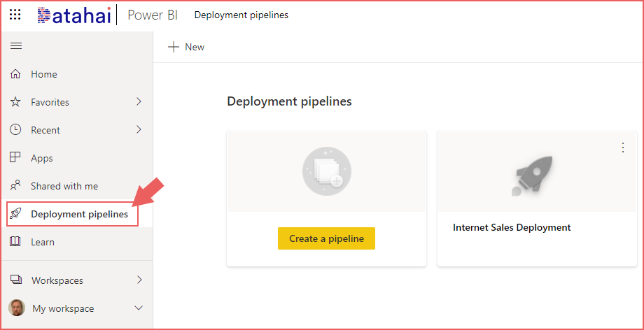Click the Home house icon

coord(15,74)
